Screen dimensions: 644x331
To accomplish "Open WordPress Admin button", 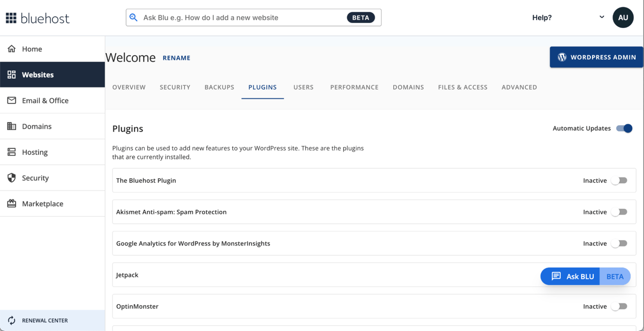I will click(x=596, y=57).
